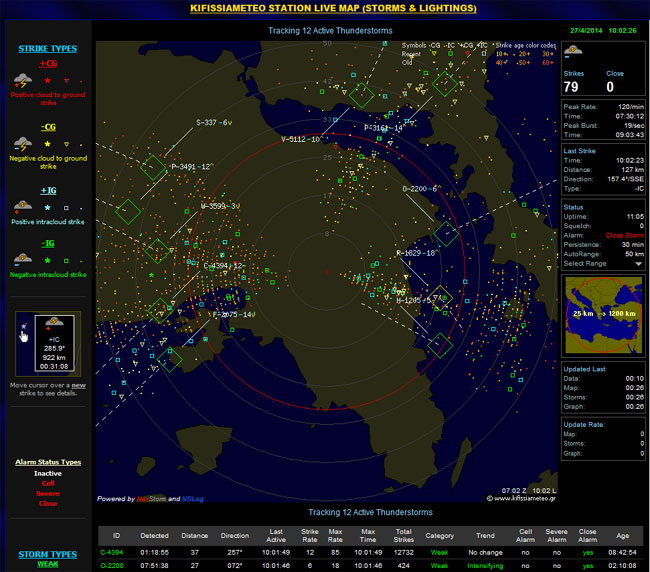Screen dimensions: 650x572
Task: Click the KIFISSIAMETEO STATION LIVE MAP title
Action: pos(333,9)
